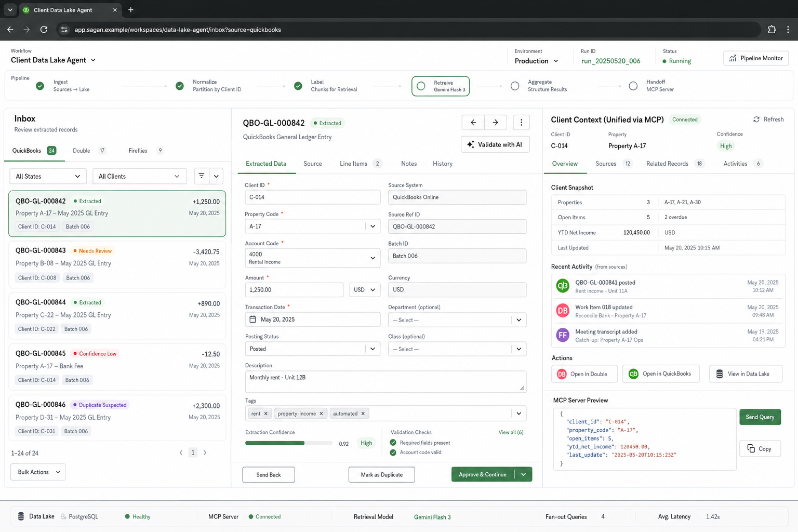Open browser extensions puzzle icon

(x=772, y=30)
